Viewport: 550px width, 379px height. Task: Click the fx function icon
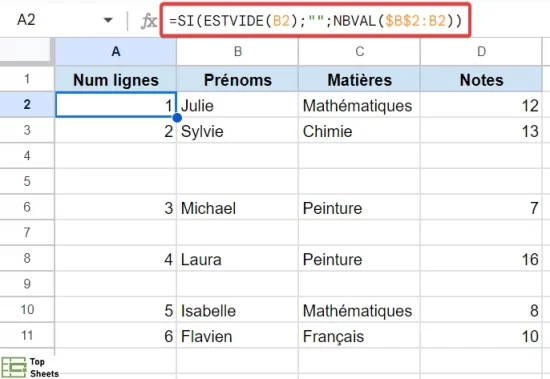point(149,21)
